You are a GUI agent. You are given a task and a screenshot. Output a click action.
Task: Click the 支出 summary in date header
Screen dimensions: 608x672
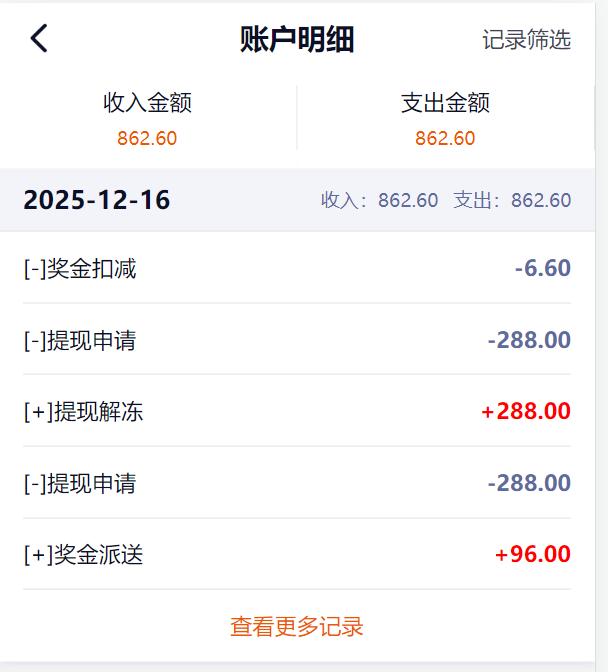512,200
